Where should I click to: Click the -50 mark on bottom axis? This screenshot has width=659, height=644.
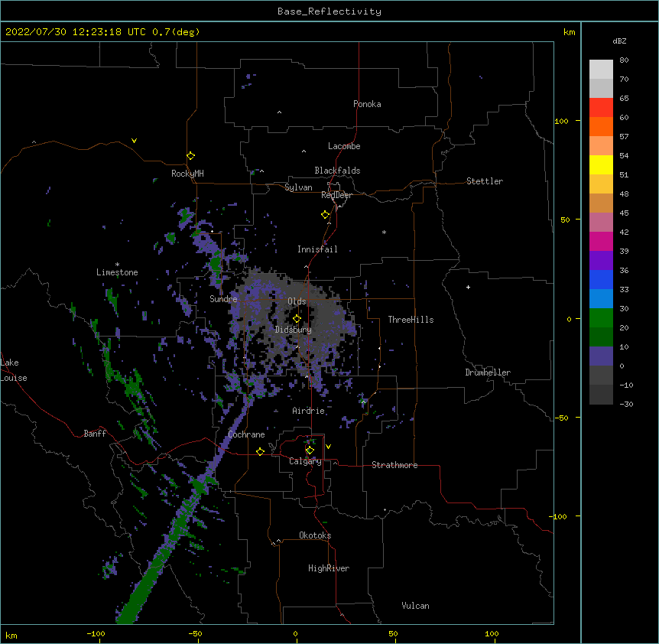coord(195,633)
